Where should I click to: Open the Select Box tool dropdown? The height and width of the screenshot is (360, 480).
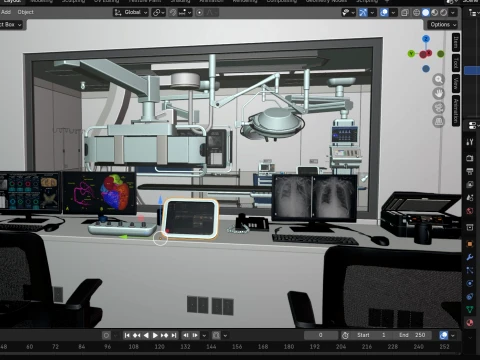(10, 25)
